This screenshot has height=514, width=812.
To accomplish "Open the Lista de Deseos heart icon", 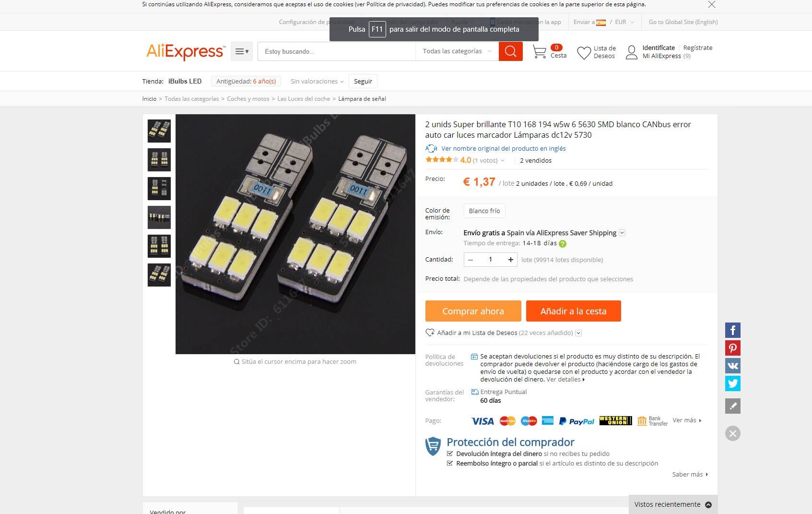I will (584, 52).
